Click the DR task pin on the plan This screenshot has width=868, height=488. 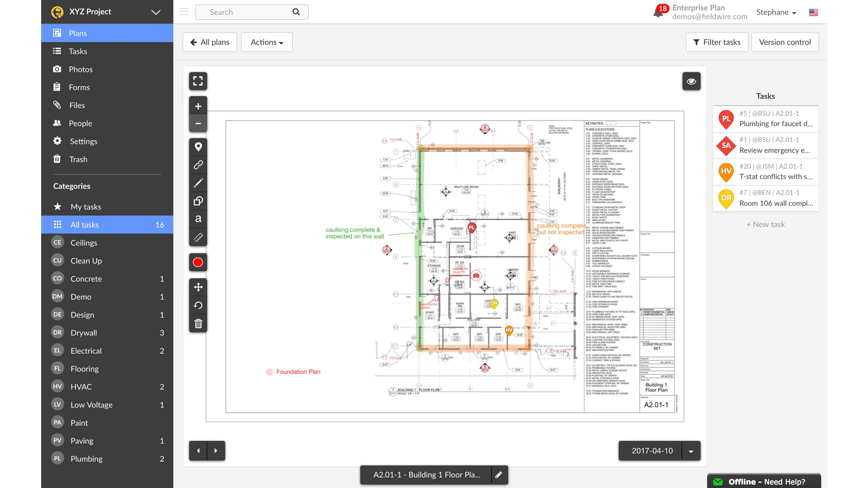point(494,304)
